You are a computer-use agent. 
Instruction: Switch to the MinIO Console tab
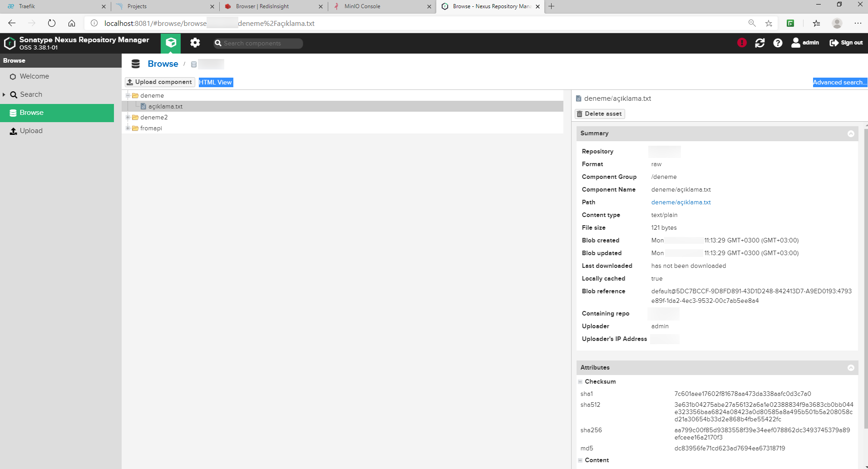(x=382, y=6)
